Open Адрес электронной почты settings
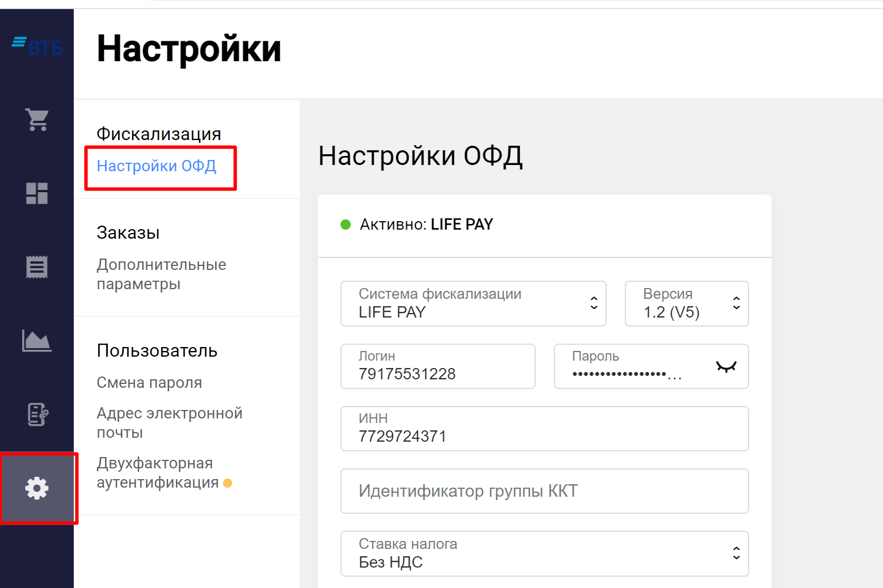The height and width of the screenshot is (588, 883). pyautogui.click(x=169, y=422)
